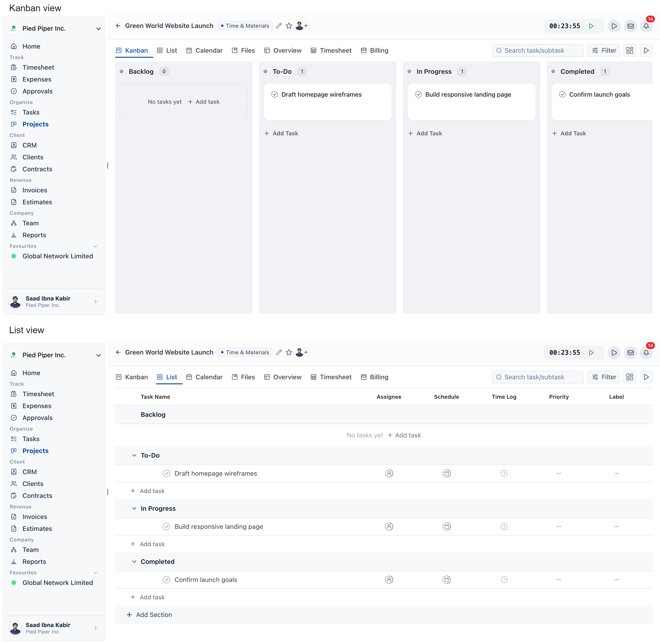This screenshot has height=644, width=660.
Task: Open priority dots for Draft homepage wireframes row
Action: 559,473
